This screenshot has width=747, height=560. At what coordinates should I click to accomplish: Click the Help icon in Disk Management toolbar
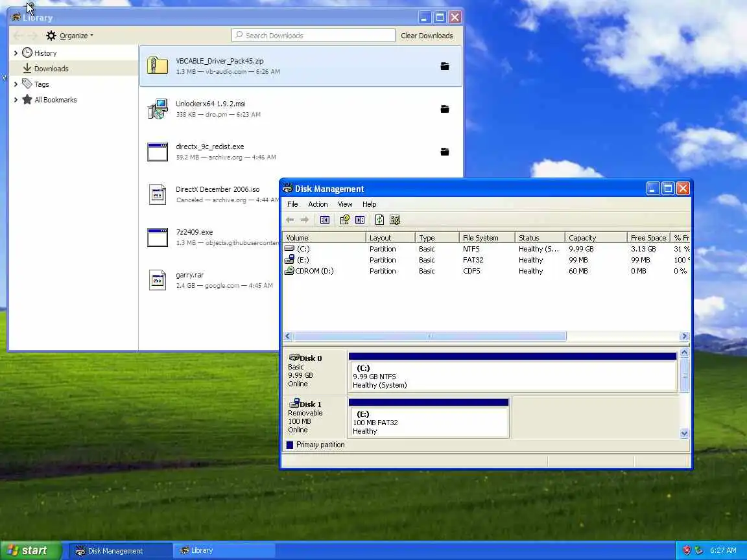[344, 220]
